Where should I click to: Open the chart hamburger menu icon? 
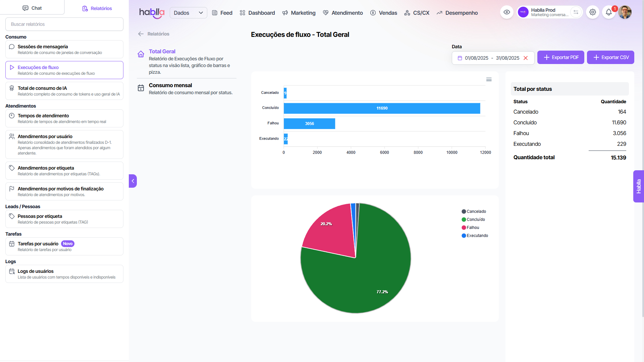[x=489, y=79]
